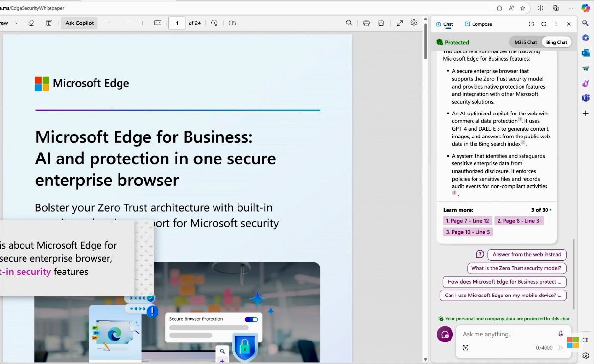This screenshot has height=364, width=594.
Task: Open split screen view
Action: click(541, 8)
